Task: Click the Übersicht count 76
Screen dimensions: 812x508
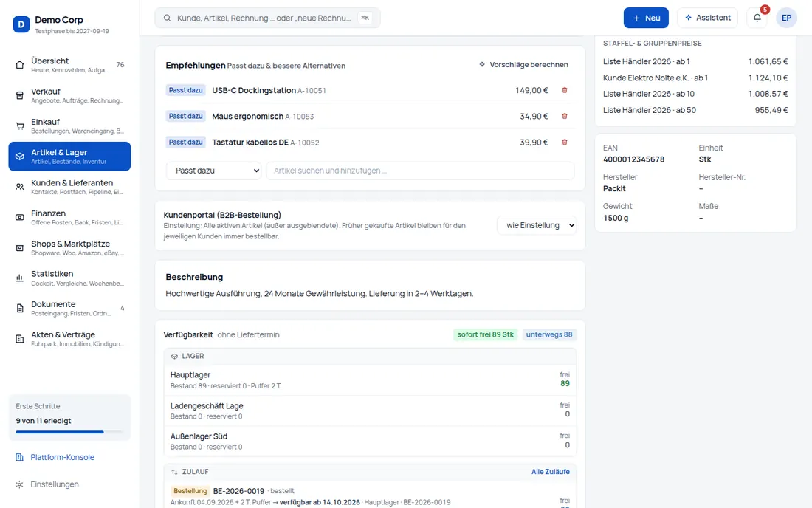Action: 120,65
